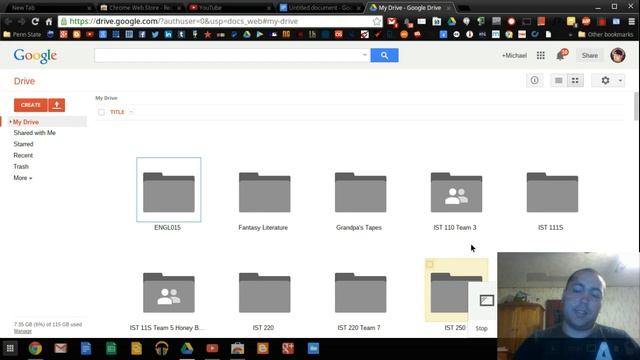Click the red CREATE button

[x=31, y=105]
